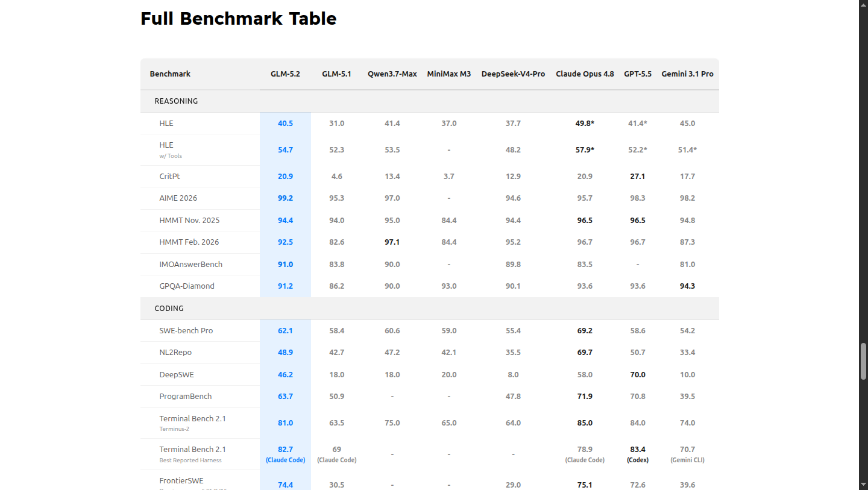Click the 'FrontierSWE' row label

181,481
